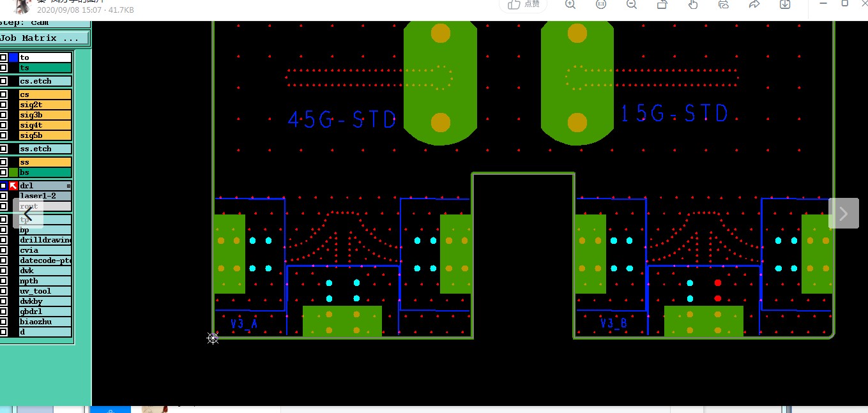The height and width of the screenshot is (413, 868).
Task: Select the uv_tool layer row
Action: point(45,291)
